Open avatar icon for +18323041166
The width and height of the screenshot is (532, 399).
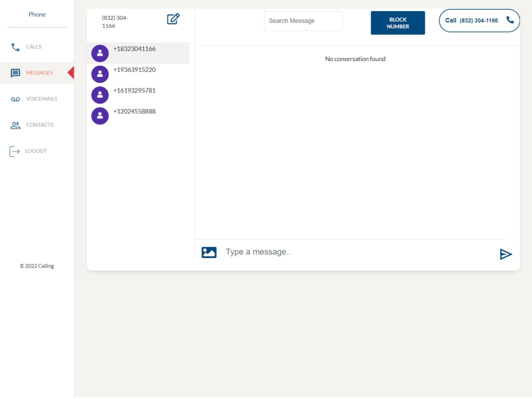(100, 53)
